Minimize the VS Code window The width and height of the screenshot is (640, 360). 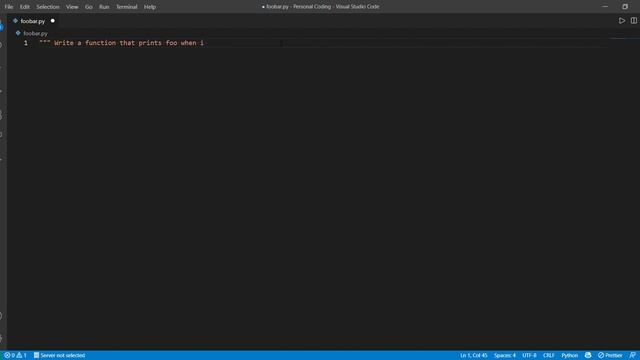coord(605,7)
